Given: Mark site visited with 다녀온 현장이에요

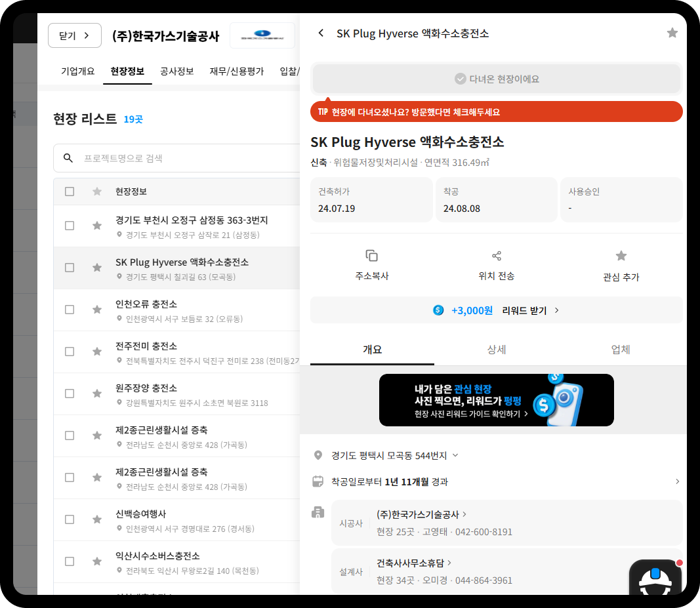Looking at the screenshot, I should [x=497, y=79].
